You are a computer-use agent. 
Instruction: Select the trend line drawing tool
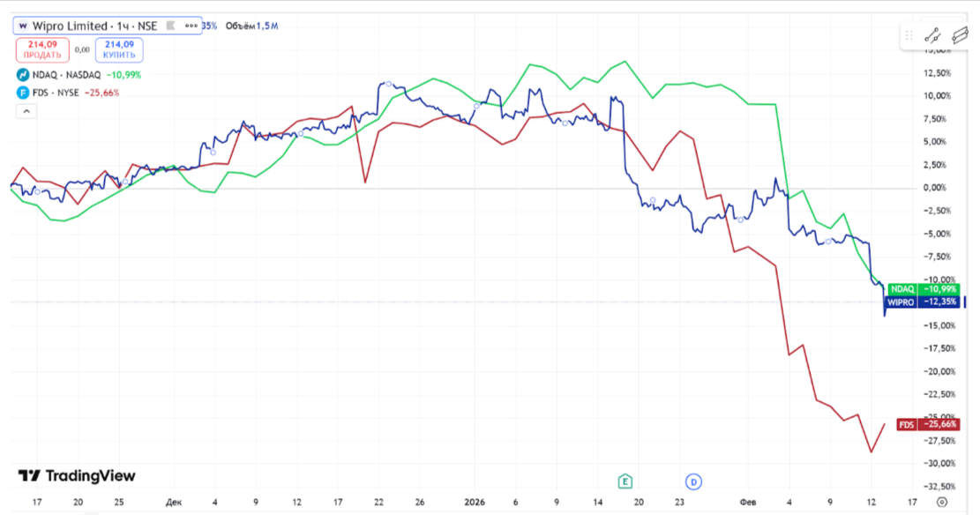pyautogui.click(x=931, y=35)
